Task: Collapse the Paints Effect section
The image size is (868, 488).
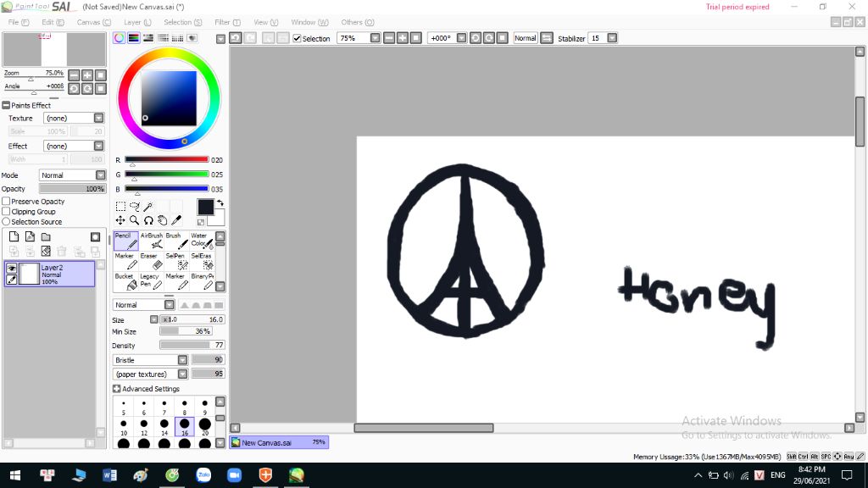Action: 6,105
